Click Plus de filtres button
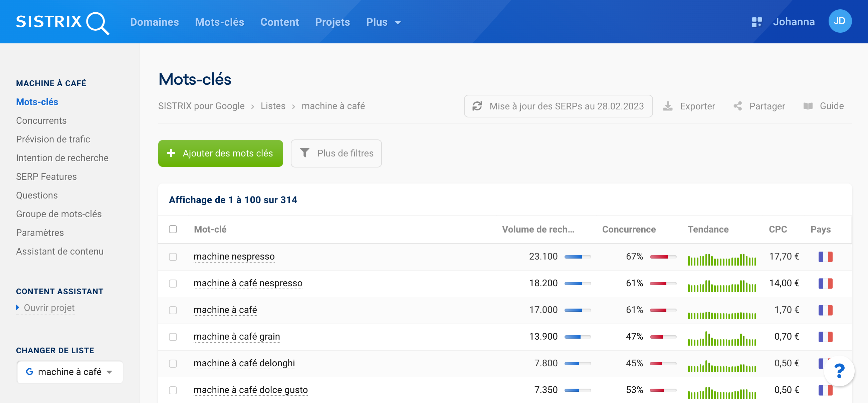The height and width of the screenshot is (403, 868). [x=336, y=153]
